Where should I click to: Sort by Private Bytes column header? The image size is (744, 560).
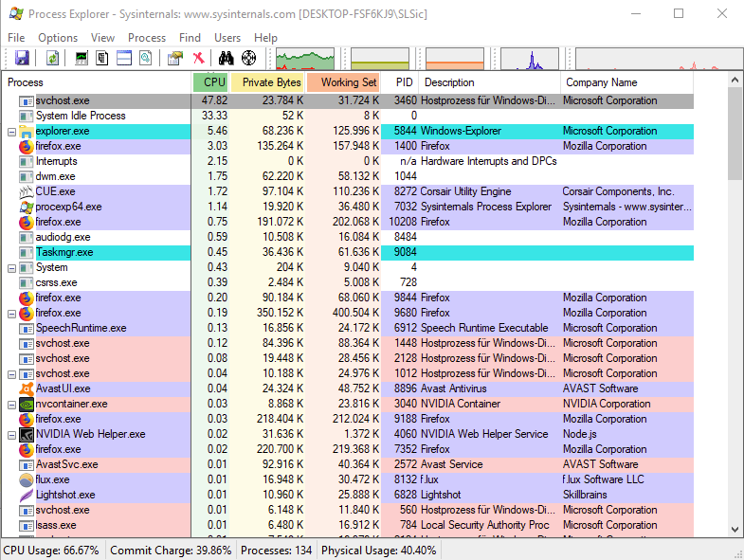(x=267, y=82)
